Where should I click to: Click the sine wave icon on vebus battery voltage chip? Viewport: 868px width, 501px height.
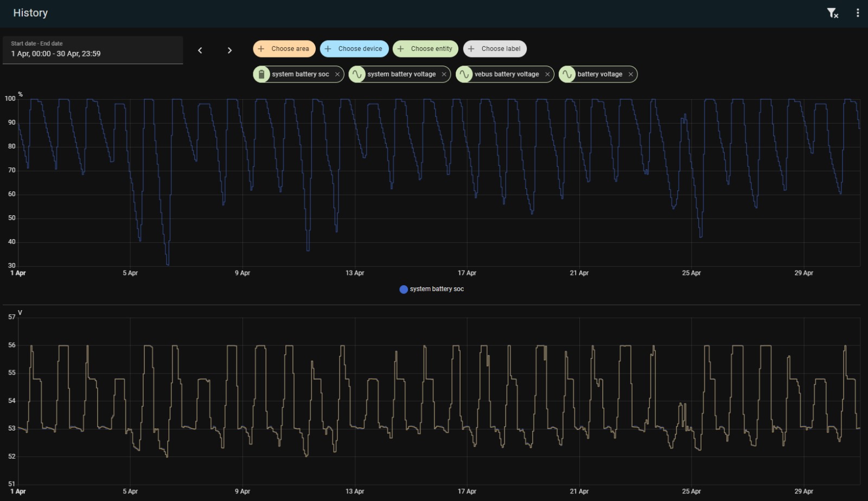coord(464,74)
